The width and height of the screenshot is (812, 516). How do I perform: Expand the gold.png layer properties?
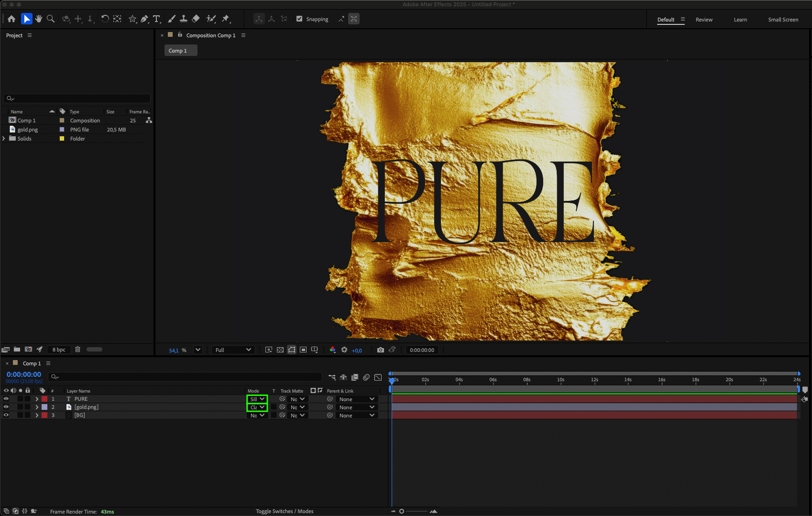click(37, 407)
